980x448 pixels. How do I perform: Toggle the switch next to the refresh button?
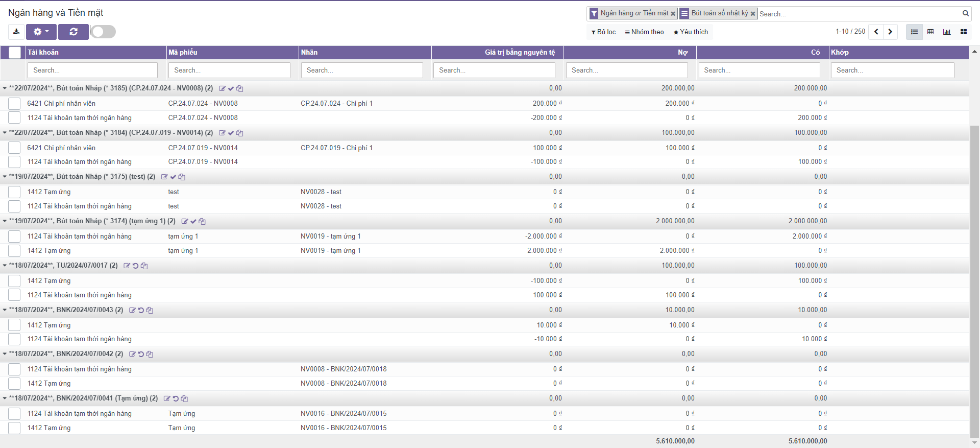point(104,32)
